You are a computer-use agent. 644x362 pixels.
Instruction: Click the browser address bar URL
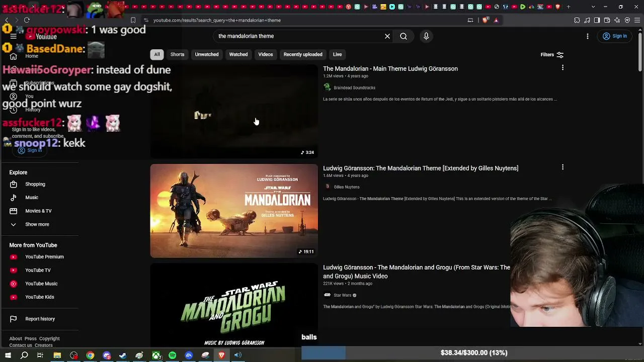217,20
